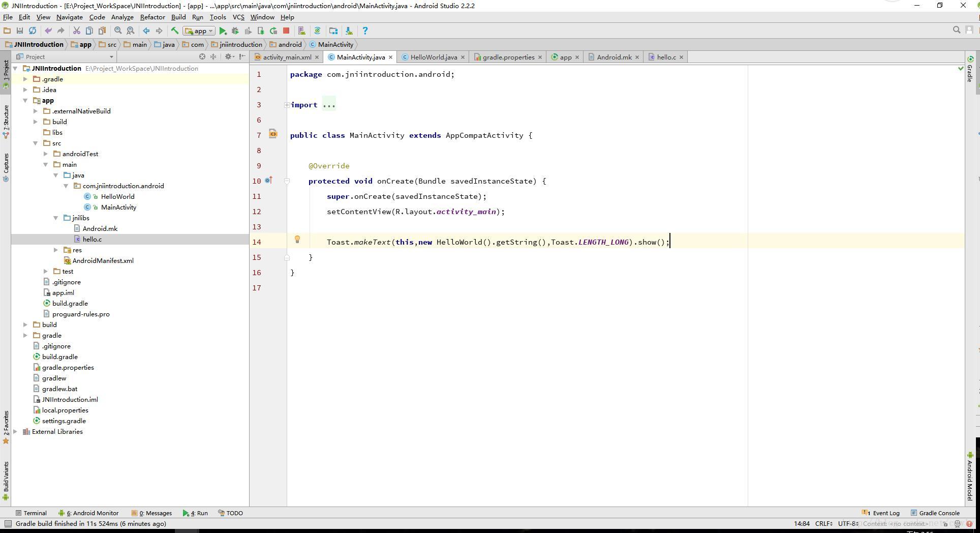Viewport: 980px width, 533px height.
Task: Close the activity_main.xml tab
Action: [317, 57]
